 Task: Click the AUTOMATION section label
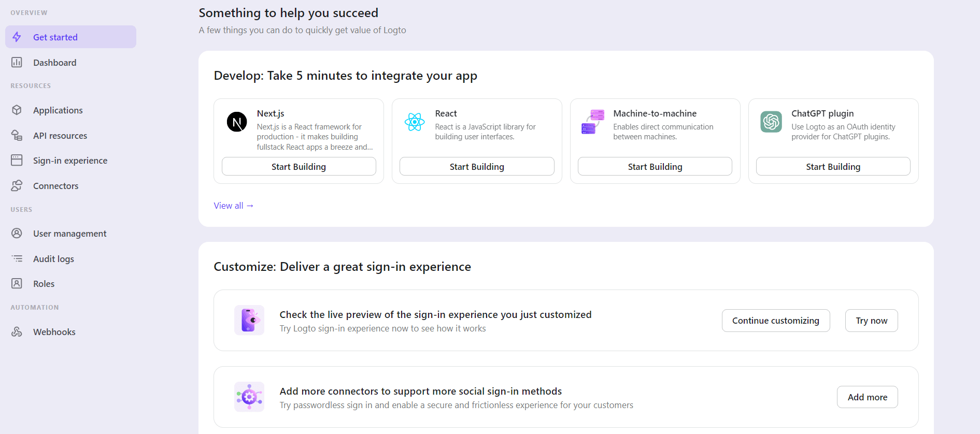35,308
